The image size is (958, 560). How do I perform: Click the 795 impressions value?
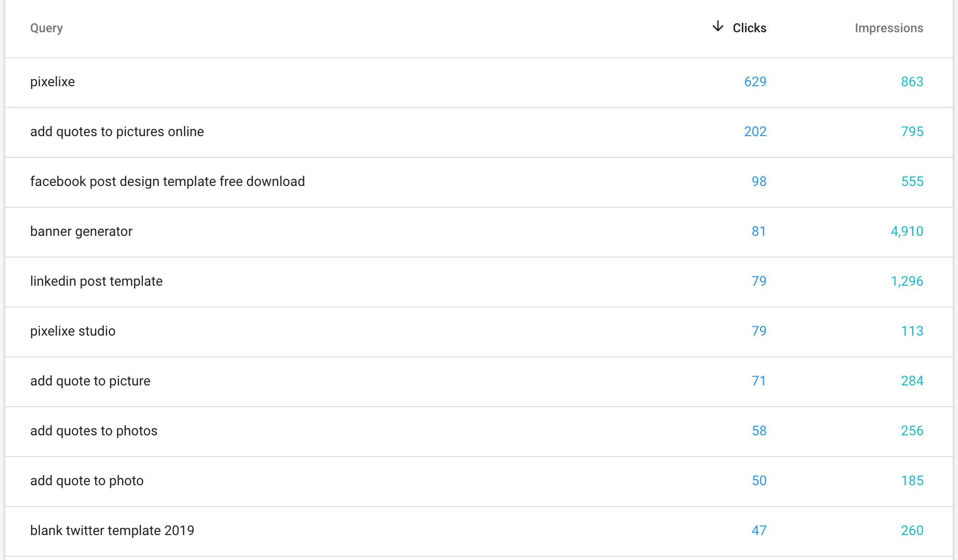point(912,131)
